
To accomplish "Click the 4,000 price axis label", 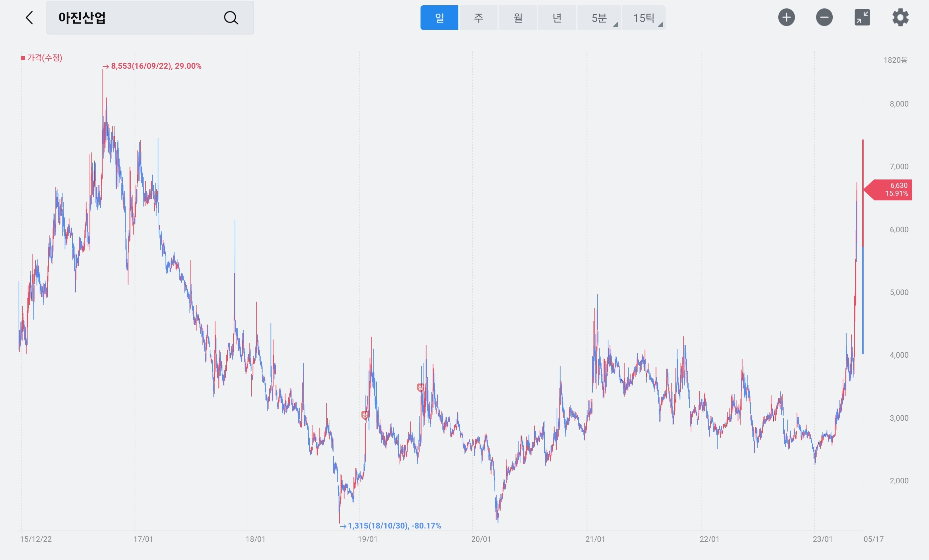I will point(899,355).
